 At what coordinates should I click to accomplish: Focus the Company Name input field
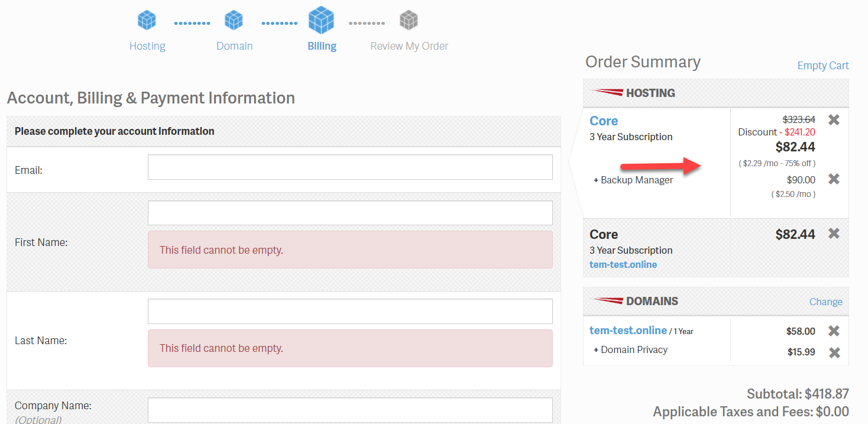pyautogui.click(x=350, y=410)
